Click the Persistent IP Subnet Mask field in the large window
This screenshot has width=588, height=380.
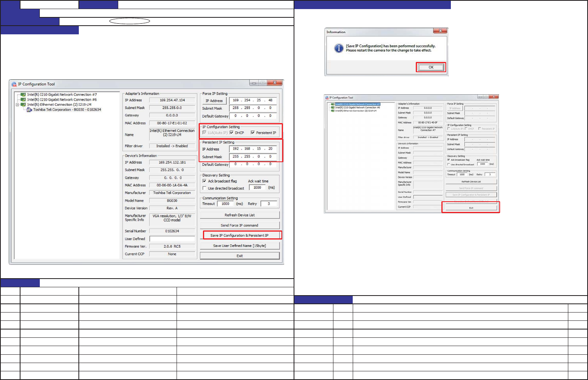point(253,157)
